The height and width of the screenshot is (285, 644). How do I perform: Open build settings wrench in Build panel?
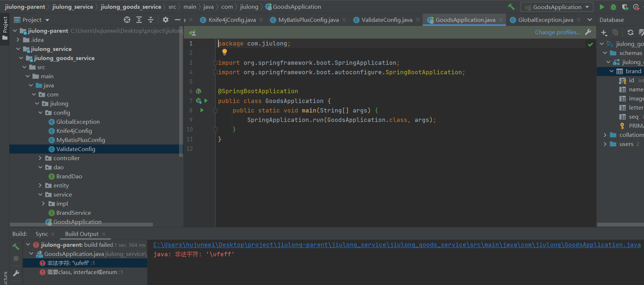[x=16, y=273]
